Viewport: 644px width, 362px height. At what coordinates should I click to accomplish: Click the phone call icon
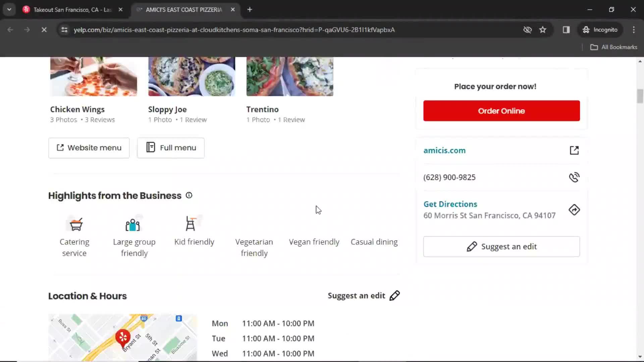pos(574,177)
